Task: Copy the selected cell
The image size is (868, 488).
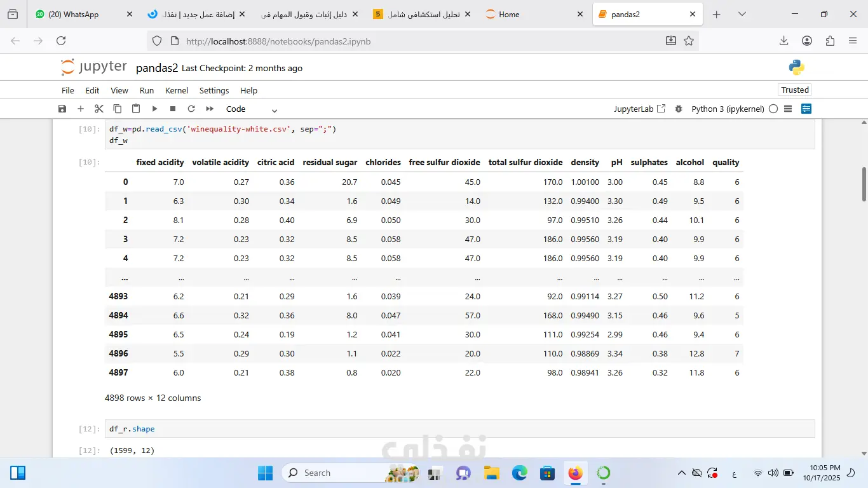Action: coord(117,109)
